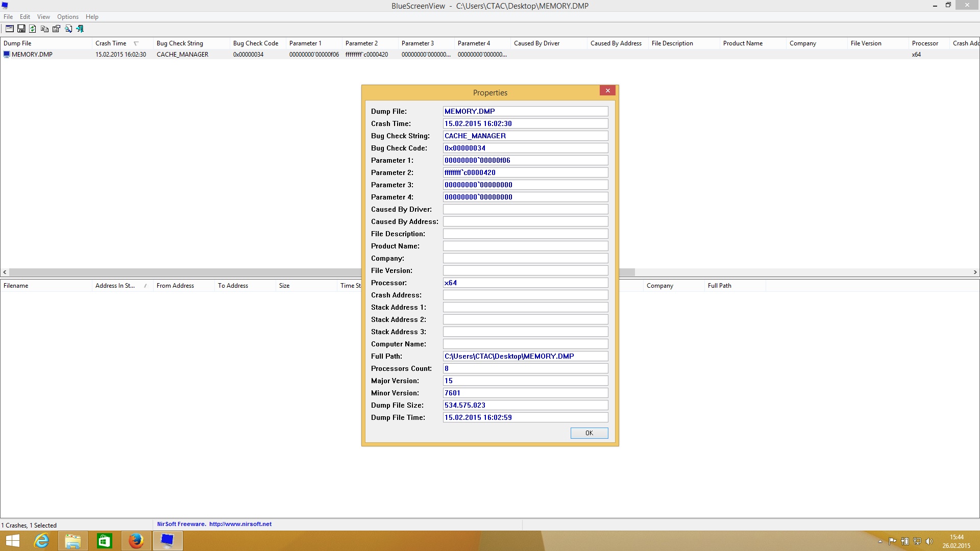Sort by the Address In Stack column header
Viewport: 980px width, 551px height.
tap(115, 286)
